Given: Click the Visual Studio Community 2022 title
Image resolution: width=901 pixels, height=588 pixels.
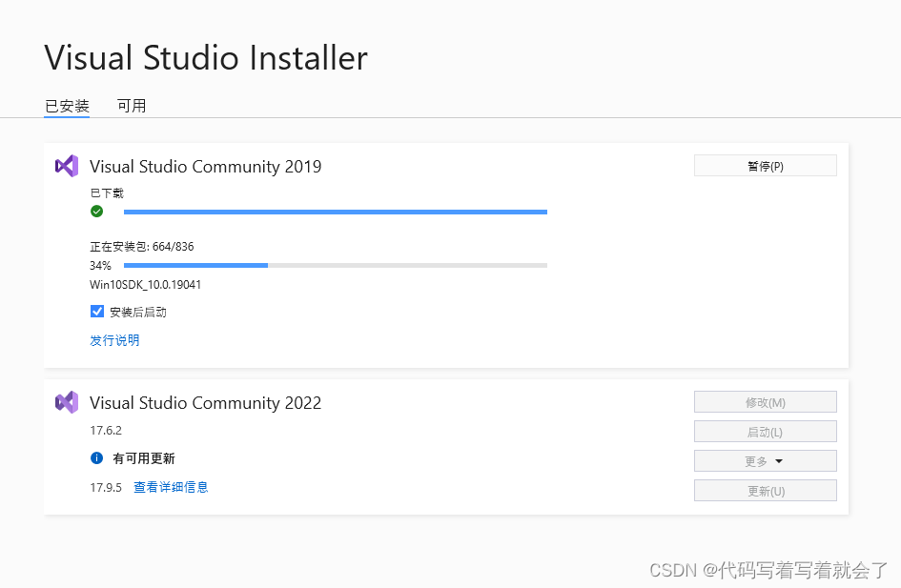Looking at the screenshot, I should (x=206, y=402).
